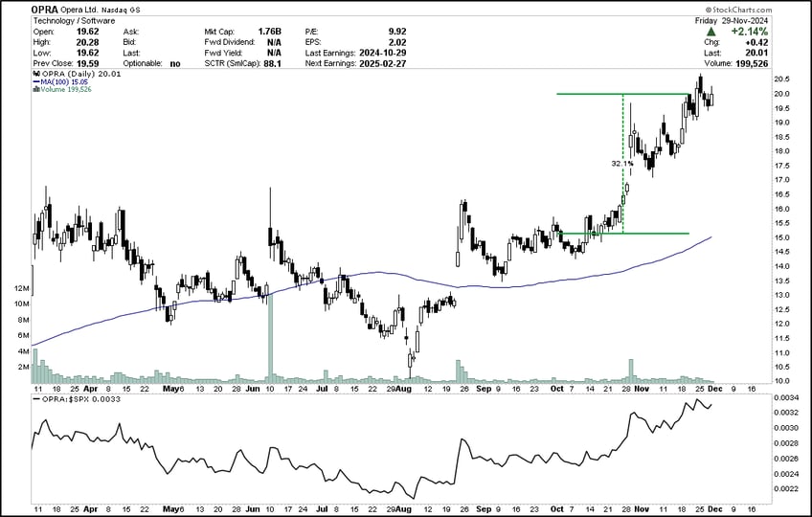Screen dimensions: 812x517
Task: Click the 15.0 price axis label
Action: tap(781, 237)
